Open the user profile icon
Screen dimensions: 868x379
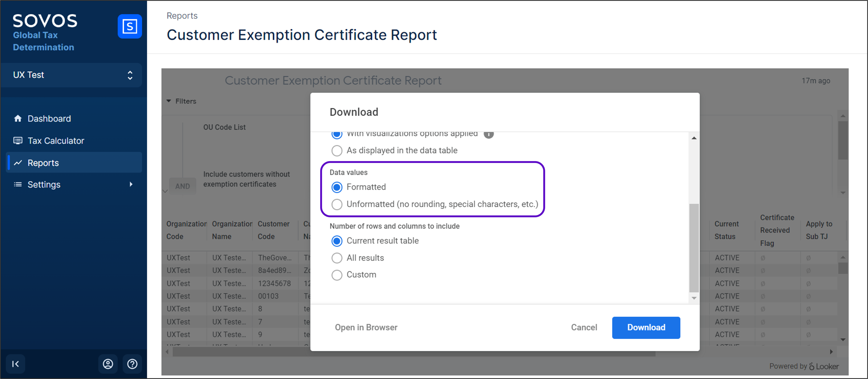coord(108,364)
